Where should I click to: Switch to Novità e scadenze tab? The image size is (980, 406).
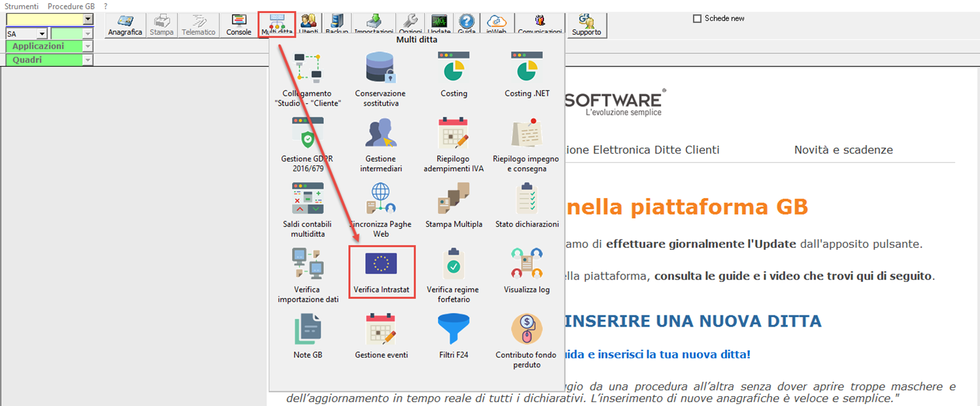pyautogui.click(x=844, y=150)
